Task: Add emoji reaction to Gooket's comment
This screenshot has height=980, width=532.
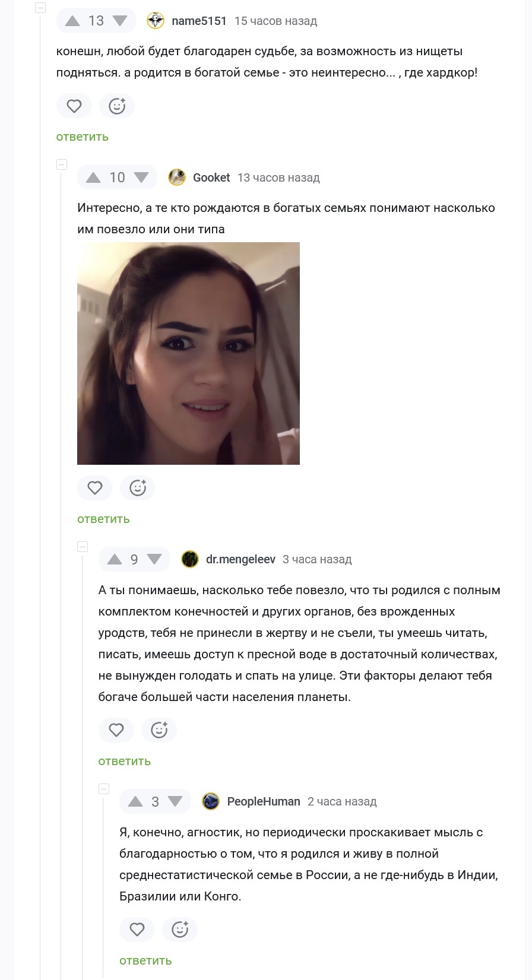Action: [138, 488]
